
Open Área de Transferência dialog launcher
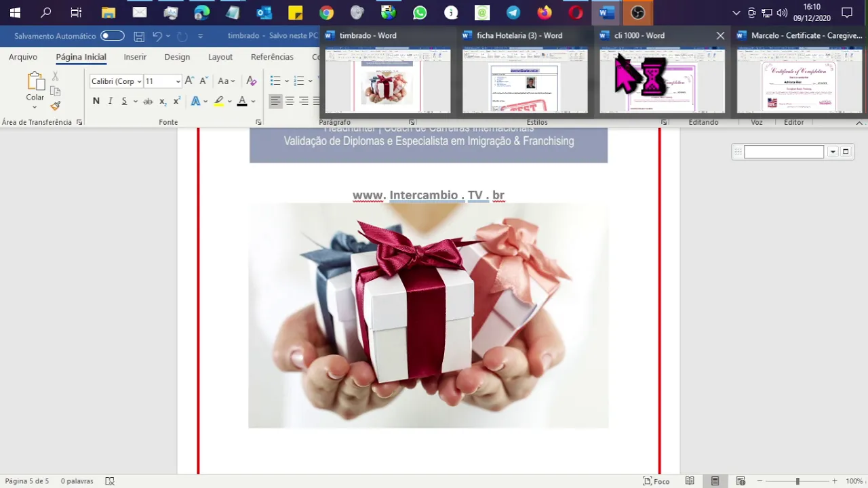tap(79, 122)
